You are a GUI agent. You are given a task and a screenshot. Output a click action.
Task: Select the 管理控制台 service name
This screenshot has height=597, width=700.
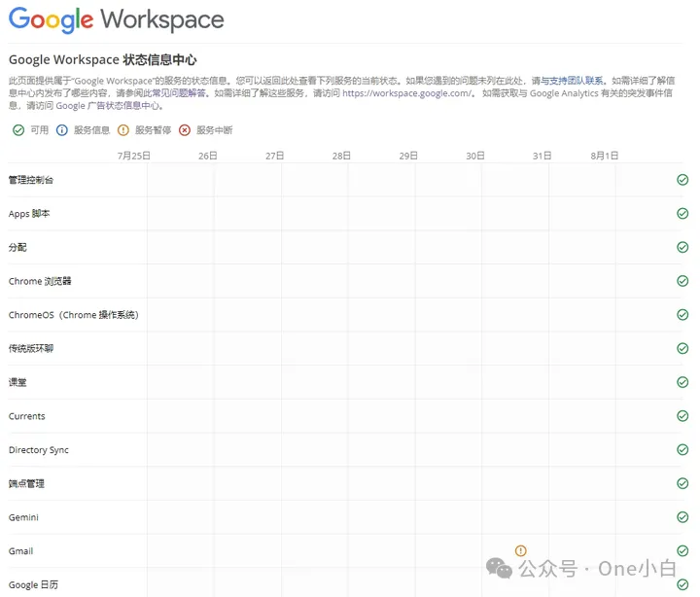pos(31,180)
